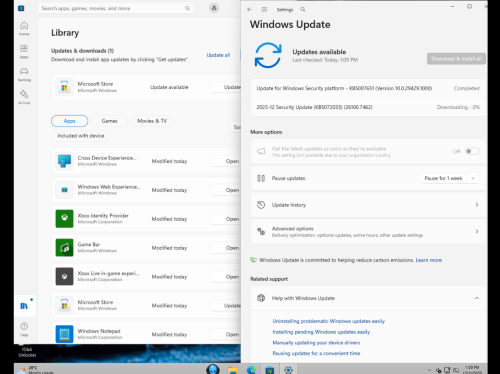
Task: Open Help in the Store sidebar
Action: coord(24,329)
